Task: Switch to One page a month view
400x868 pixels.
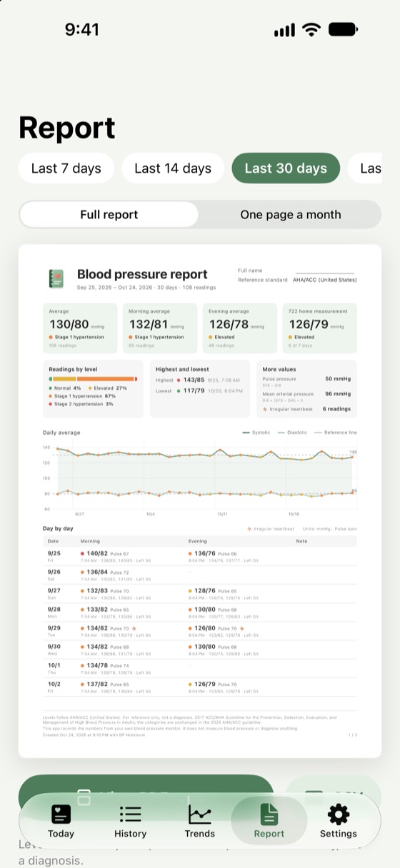Action: tap(290, 214)
